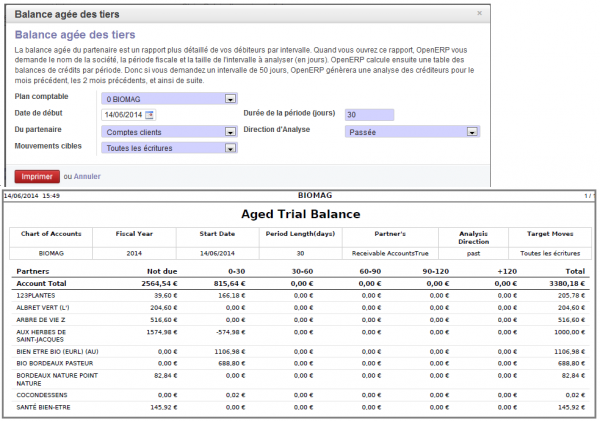Select the 123PLANTES partner row

point(300,295)
